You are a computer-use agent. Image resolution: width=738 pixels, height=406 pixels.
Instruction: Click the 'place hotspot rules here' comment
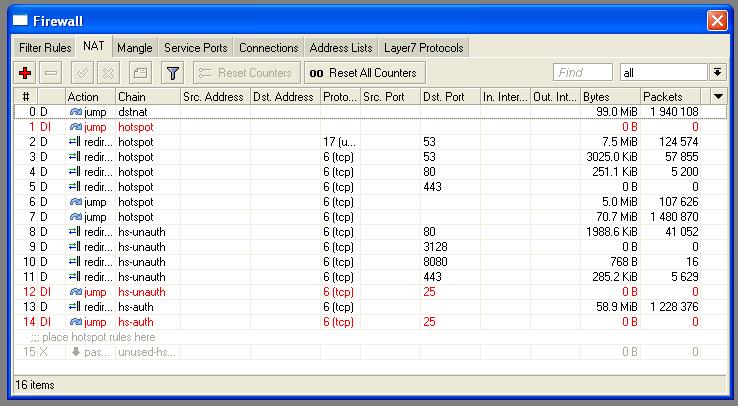tap(93, 337)
